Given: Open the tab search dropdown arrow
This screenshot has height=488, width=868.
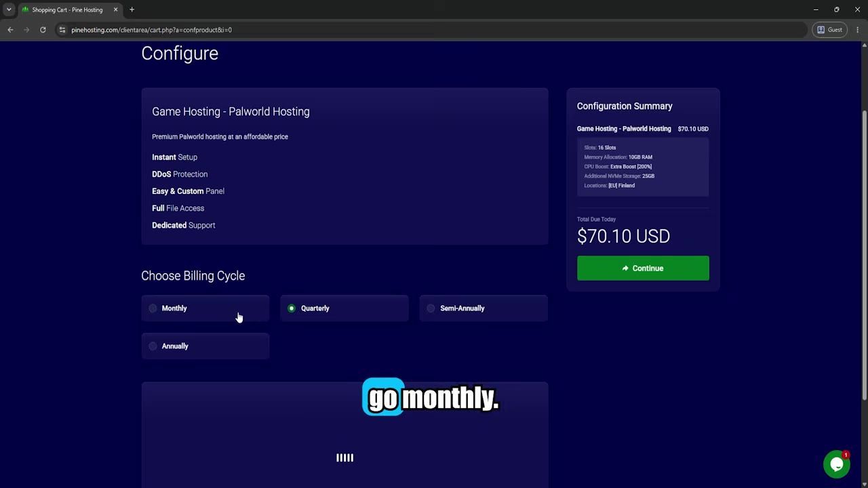Looking at the screenshot, I should 9,9.
